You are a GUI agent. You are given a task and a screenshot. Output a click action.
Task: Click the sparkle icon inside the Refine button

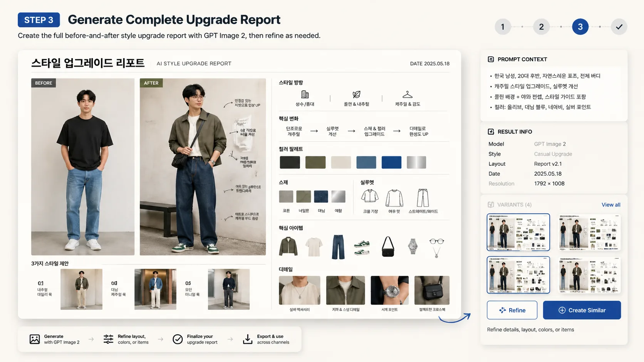coord(501,310)
